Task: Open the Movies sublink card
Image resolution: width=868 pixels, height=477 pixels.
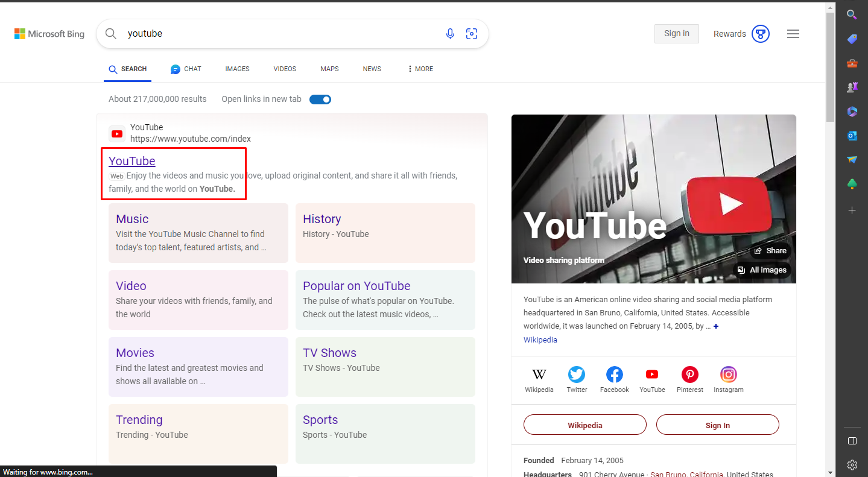Action: click(x=198, y=367)
